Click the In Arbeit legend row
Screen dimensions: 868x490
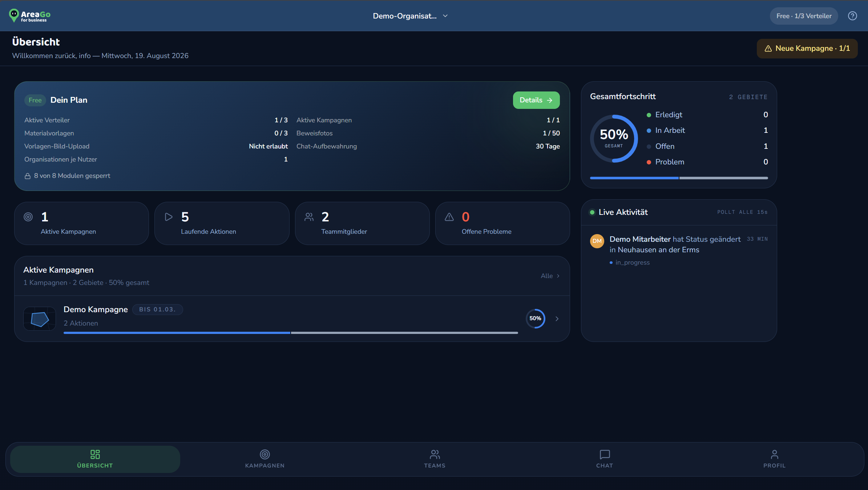[707, 130]
